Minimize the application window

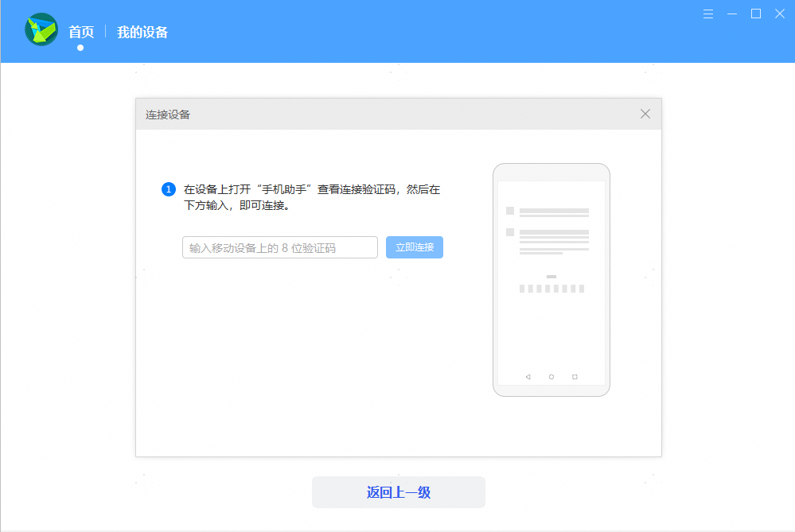pos(731,14)
